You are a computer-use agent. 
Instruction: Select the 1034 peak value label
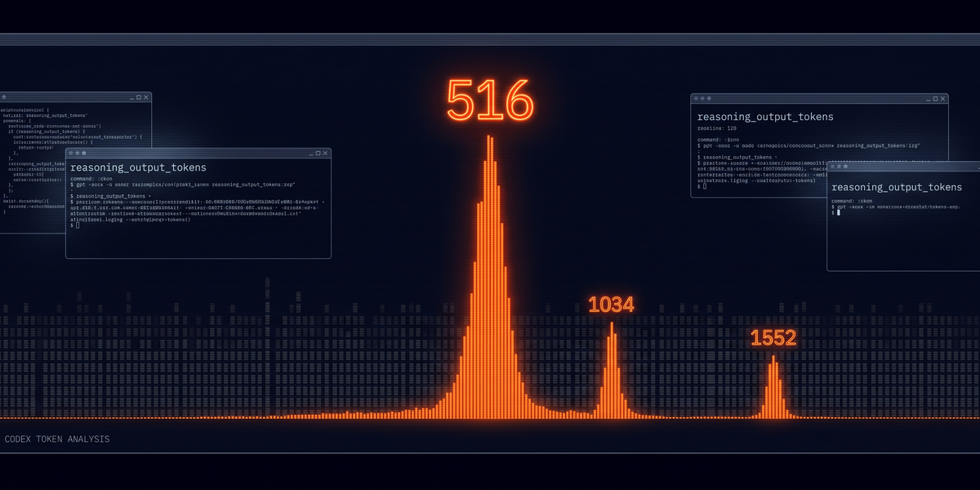(611, 305)
